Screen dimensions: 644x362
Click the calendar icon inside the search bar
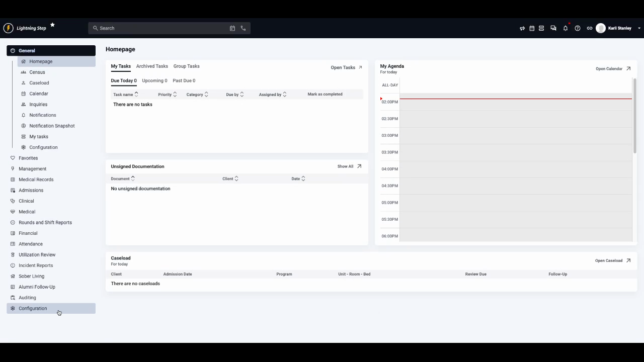tap(233, 28)
